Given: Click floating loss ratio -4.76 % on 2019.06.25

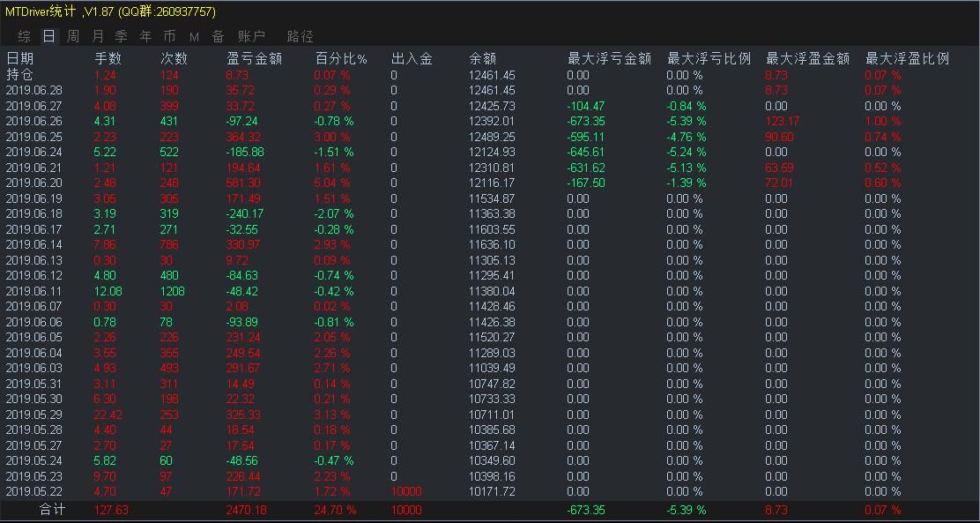Looking at the screenshot, I should coord(687,137).
